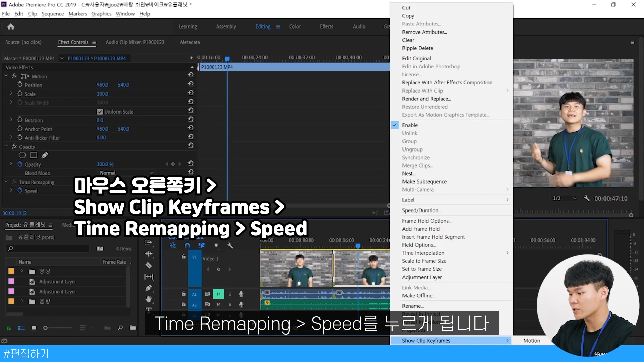Click orange label swatch of 영상 bin

coord(11,271)
